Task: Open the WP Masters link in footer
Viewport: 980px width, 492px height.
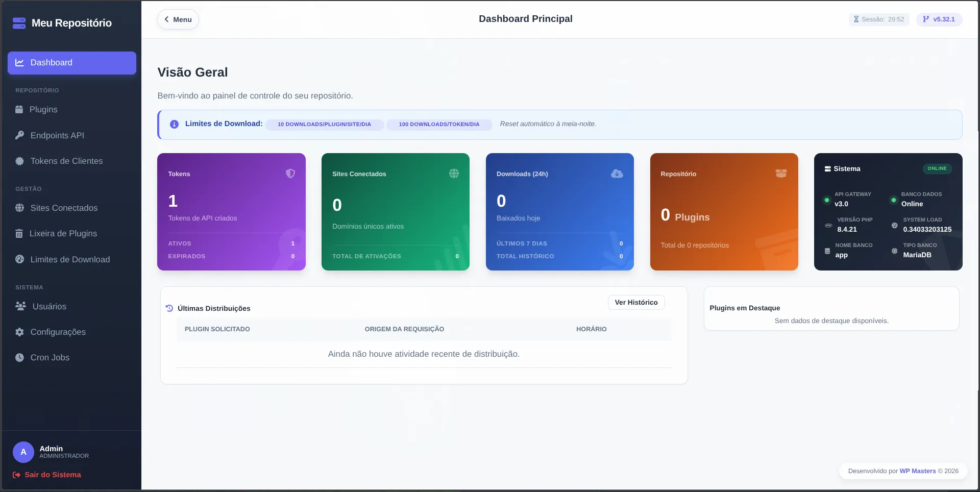Action: pyautogui.click(x=918, y=471)
